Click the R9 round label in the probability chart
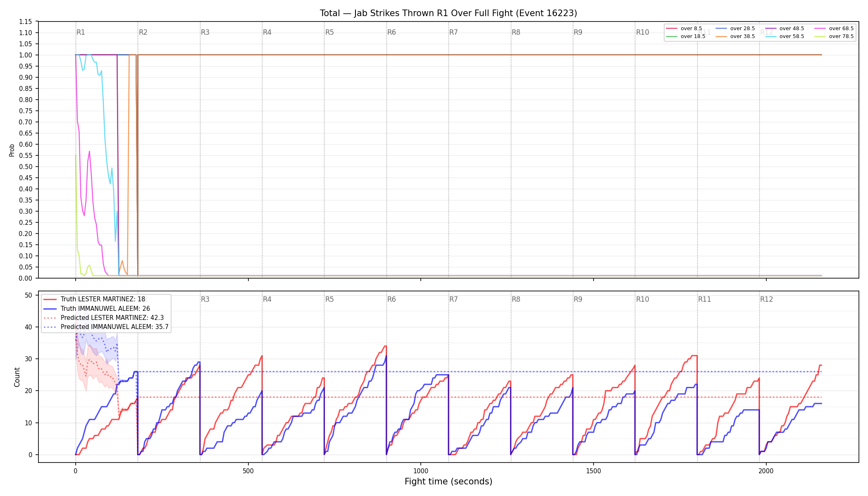 point(578,32)
